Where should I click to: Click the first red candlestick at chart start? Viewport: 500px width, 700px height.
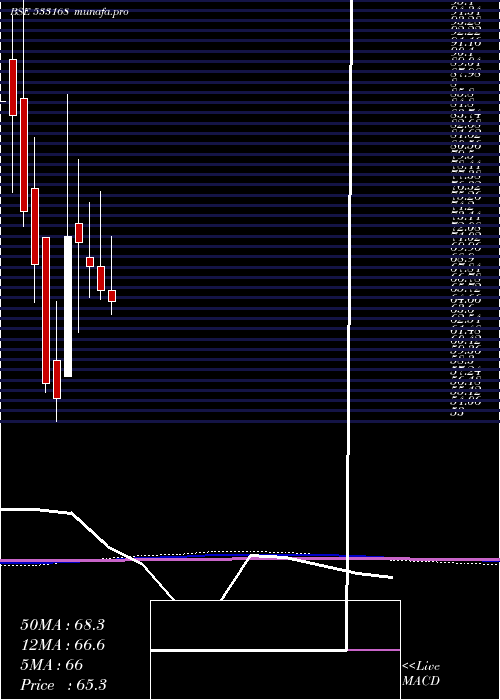(12, 87)
